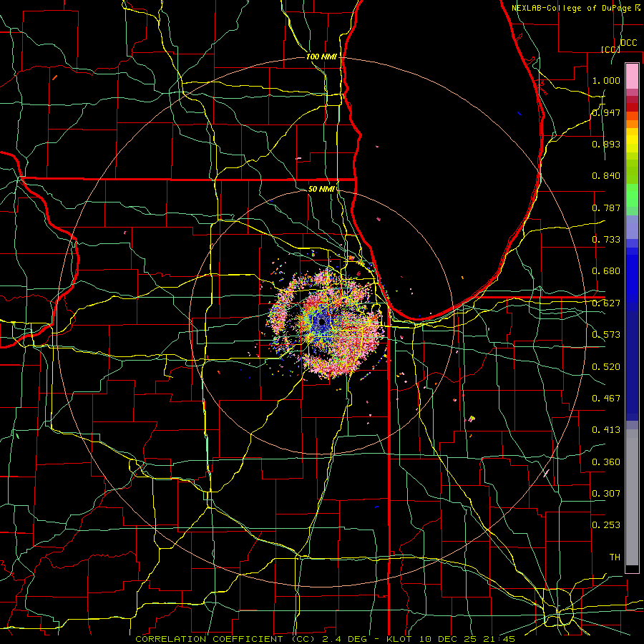Click the black radar site dot at center
The height and width of the screenshot is (644, 644).
321,323
